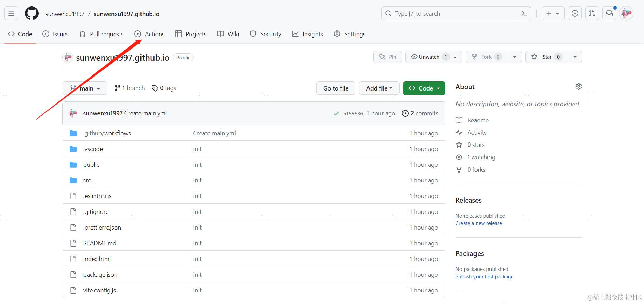Viewport: 644px width, 303px height.
Task: Open the Add file dropdown
Action: click(x=379, y=88)
